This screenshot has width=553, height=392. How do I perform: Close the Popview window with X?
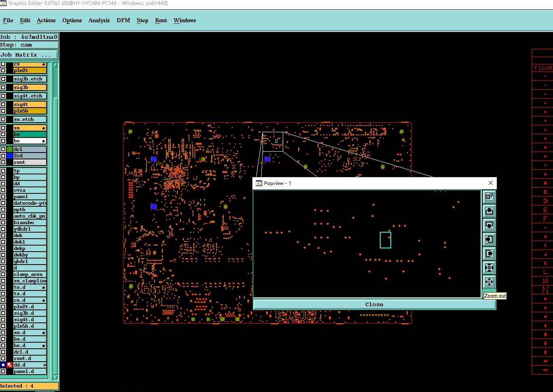click(491, 183)
